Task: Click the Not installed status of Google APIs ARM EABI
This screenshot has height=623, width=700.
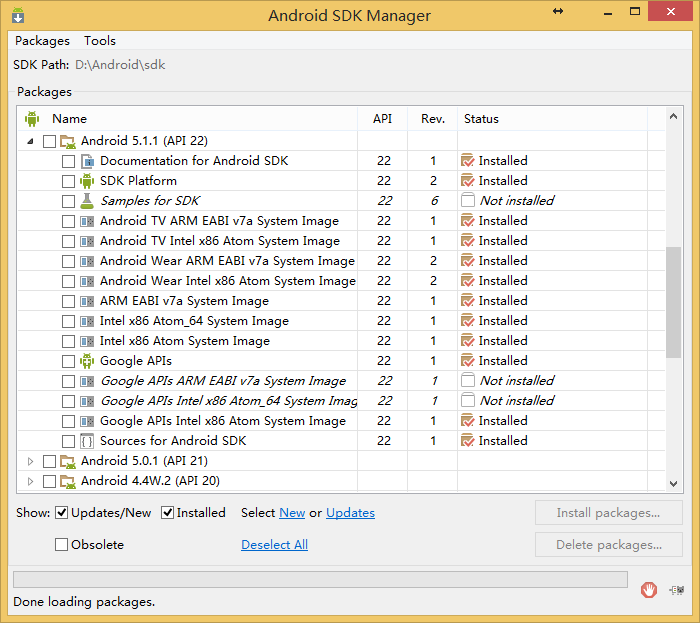Action: 517,381
